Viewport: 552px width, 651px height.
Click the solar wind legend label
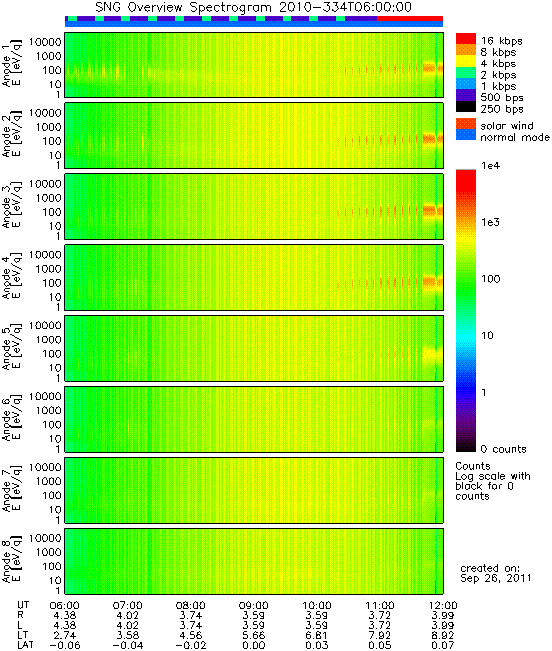click(x=507, y=126)
